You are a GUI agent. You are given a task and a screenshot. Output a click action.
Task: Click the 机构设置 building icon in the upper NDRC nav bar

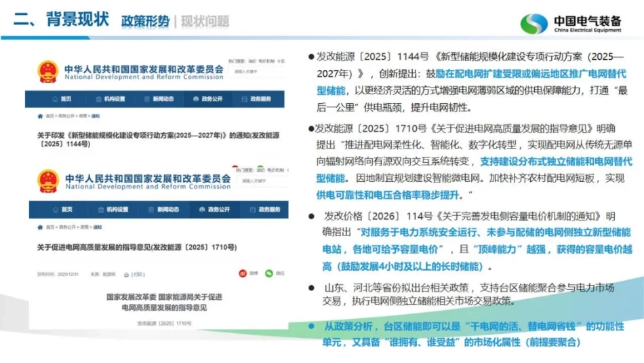coord(98,99)
